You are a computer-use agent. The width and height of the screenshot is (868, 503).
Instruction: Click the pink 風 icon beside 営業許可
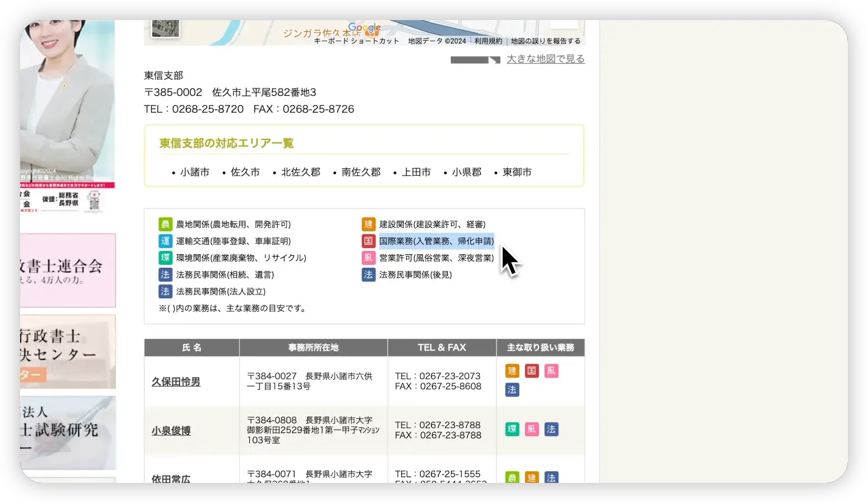tap(368, 258)
